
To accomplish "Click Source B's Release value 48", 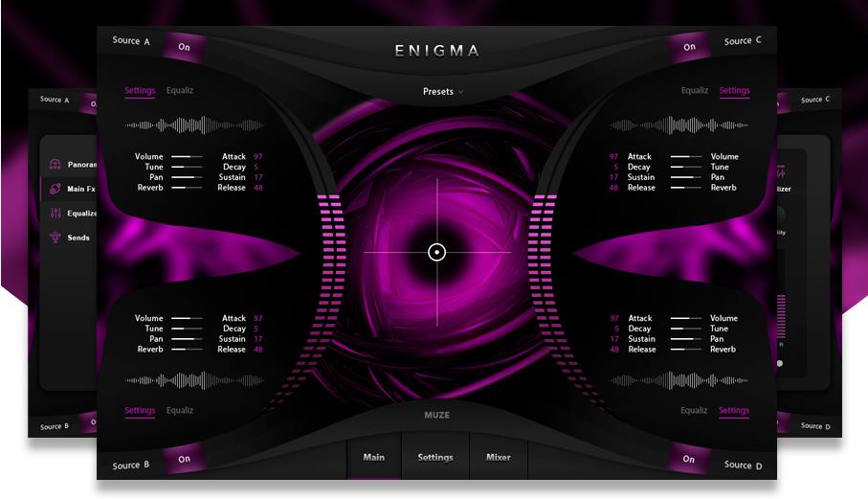I will click(x=258, y=350).
